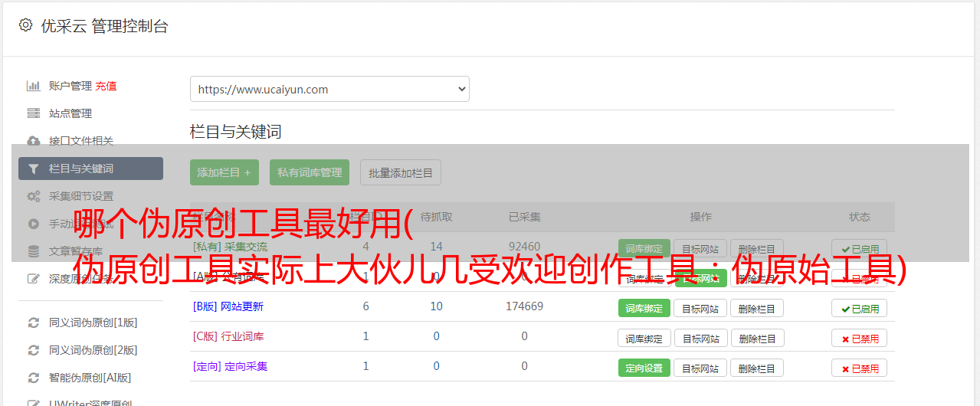Open the [C版] 行业词库 column link
The width and height of the screenshot is (980, 406).
point(228,336)
